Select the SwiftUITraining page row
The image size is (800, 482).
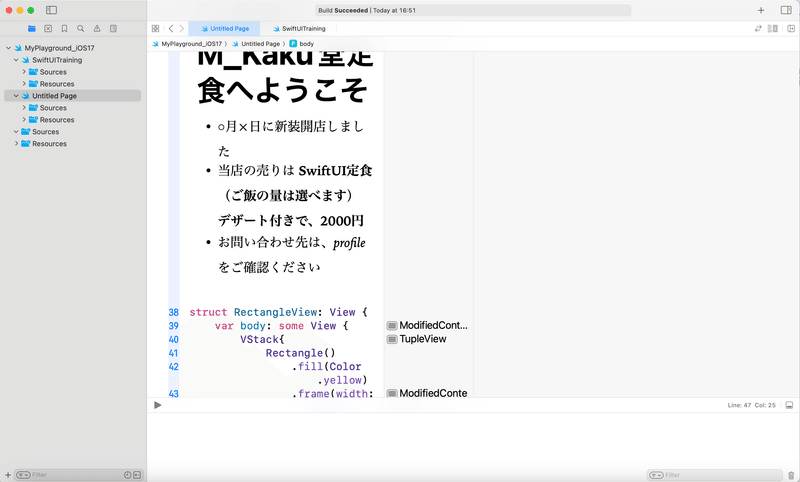[x=72, y=60]
